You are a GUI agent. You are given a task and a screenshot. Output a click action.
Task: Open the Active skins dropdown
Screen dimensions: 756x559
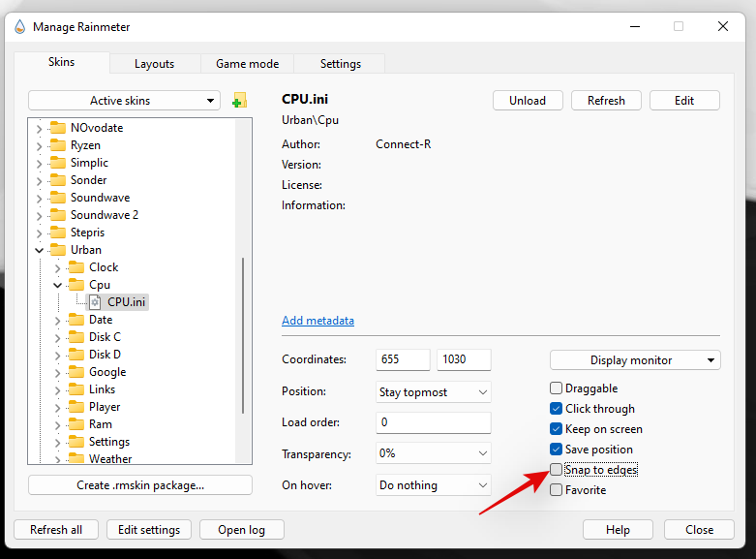click(125, 101)
